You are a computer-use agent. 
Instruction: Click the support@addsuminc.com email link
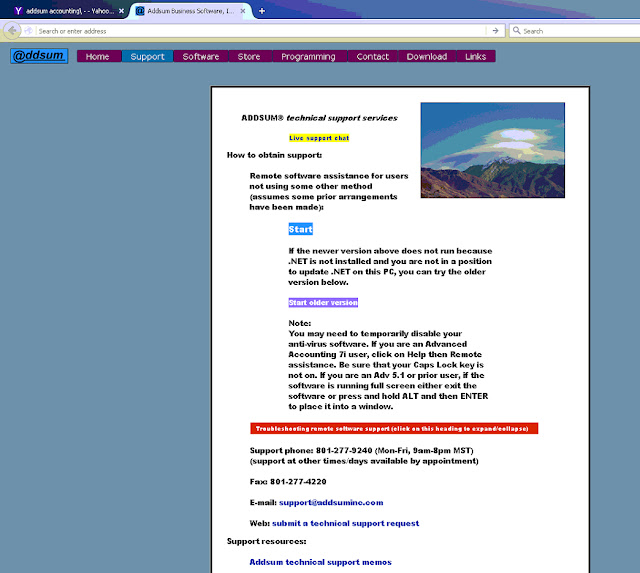click(331, 502)
